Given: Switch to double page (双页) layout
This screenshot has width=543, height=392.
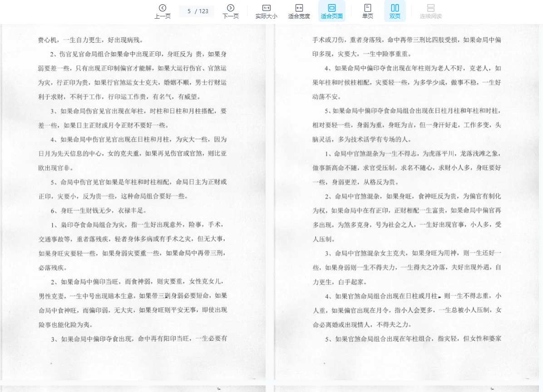Looking at the screenshot, I should pyautogui.click(x=395, y=11).
